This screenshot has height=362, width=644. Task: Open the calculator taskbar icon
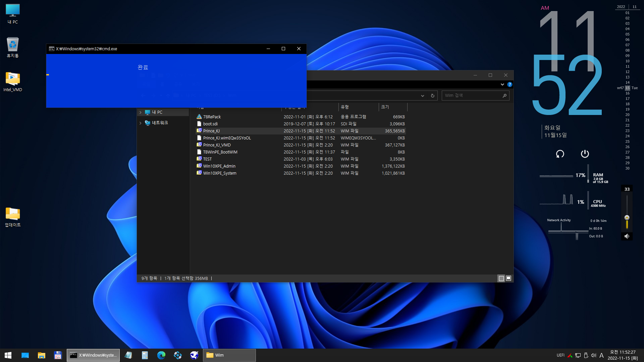click(x=145, y=355)
